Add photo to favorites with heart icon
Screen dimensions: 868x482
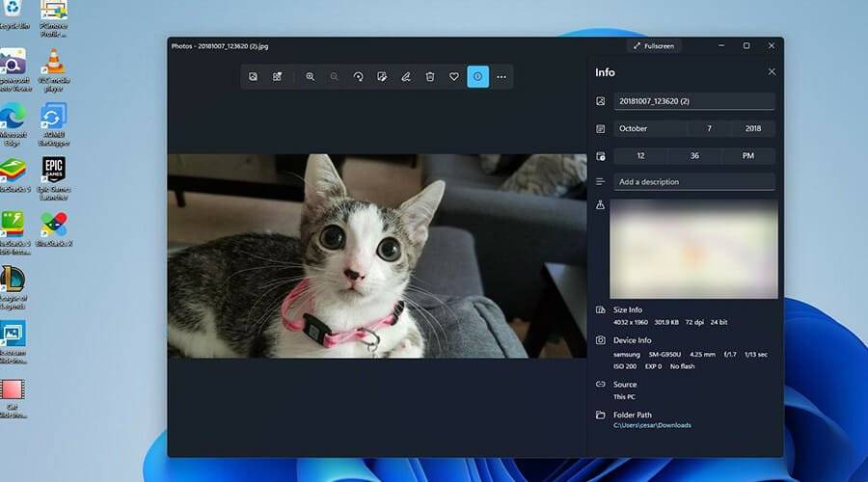coord(454,76)
